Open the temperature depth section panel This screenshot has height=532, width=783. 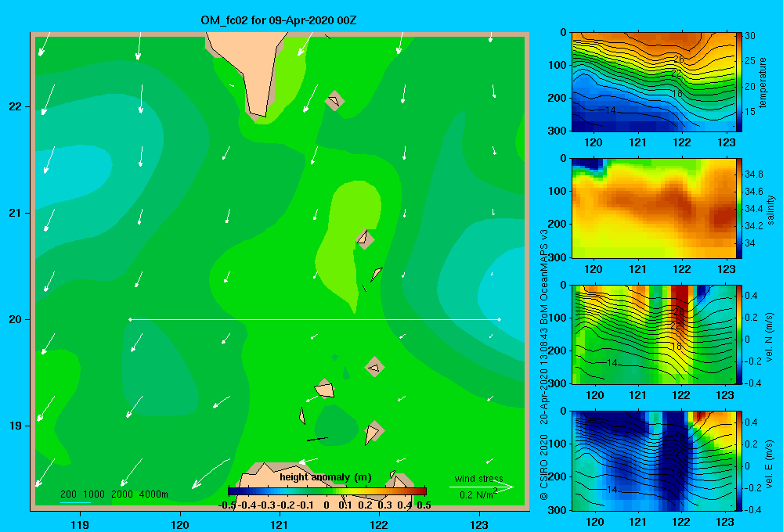653,82
